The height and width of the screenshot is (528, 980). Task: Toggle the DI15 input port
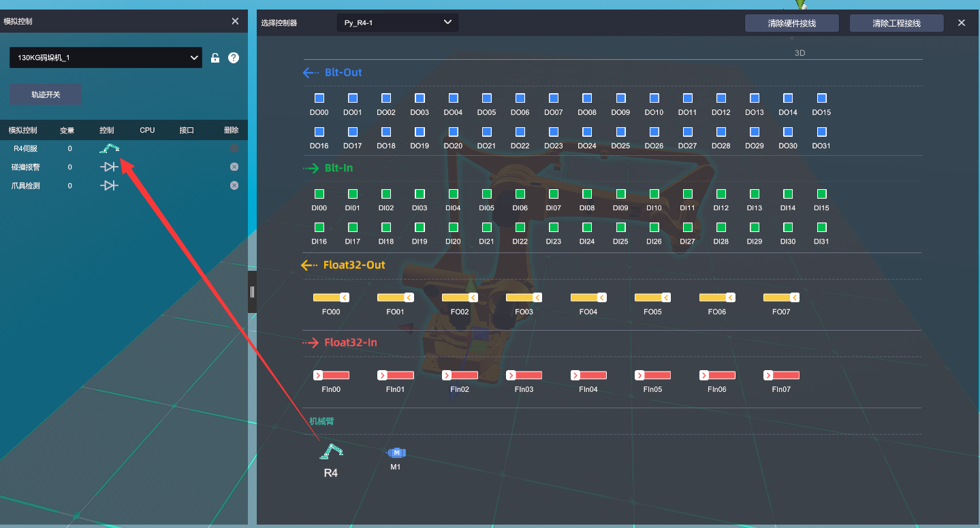pos(821,194)
